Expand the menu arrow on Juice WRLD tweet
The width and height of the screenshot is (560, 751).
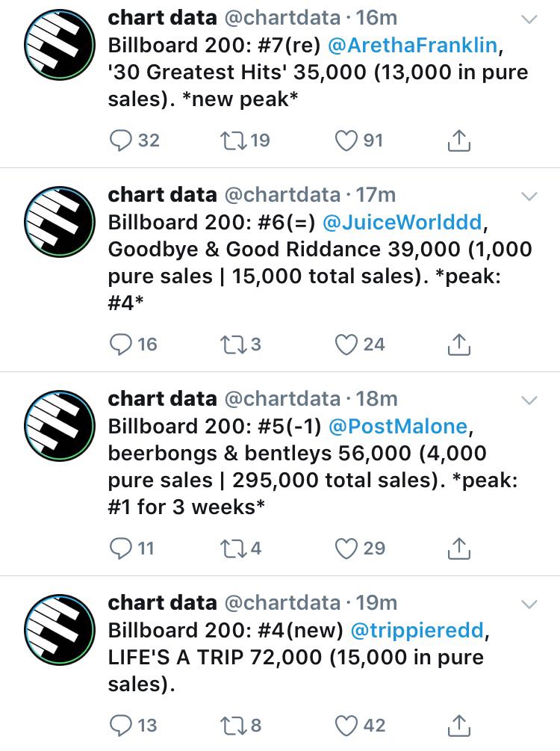[529, 197]
